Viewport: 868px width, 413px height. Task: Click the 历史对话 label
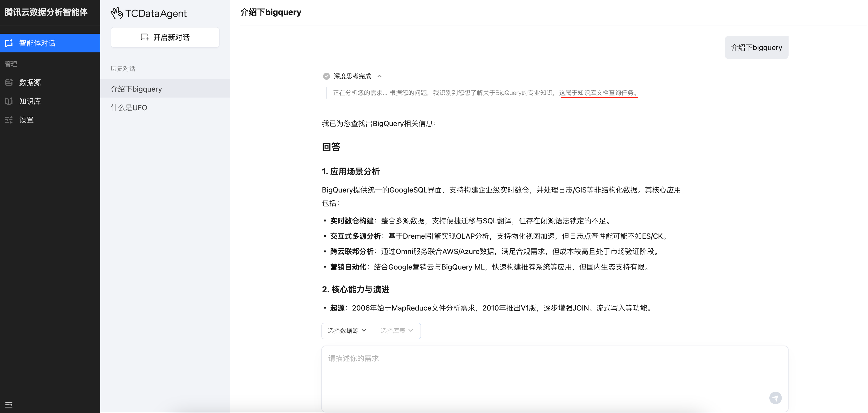click(123, 69)
